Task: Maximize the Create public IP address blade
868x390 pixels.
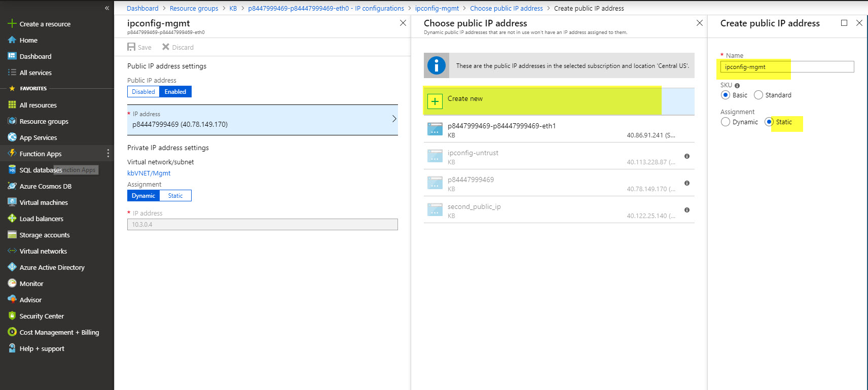Action: 844,23
